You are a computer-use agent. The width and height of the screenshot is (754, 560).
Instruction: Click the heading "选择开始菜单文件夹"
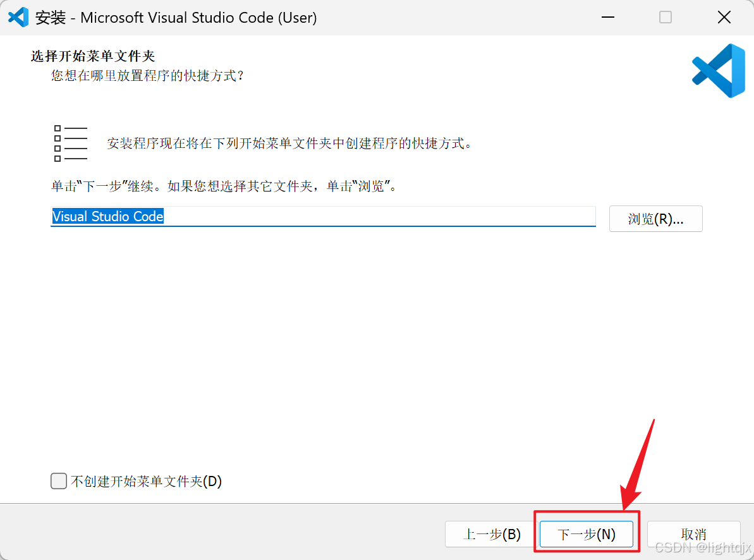(93, 56)
